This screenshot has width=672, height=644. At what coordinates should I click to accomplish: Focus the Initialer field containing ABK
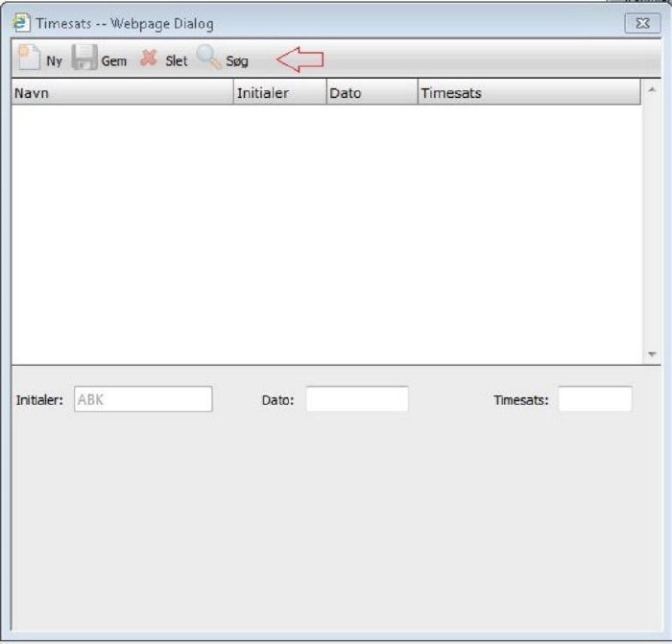pyautogui.click(x=142, y=399)
